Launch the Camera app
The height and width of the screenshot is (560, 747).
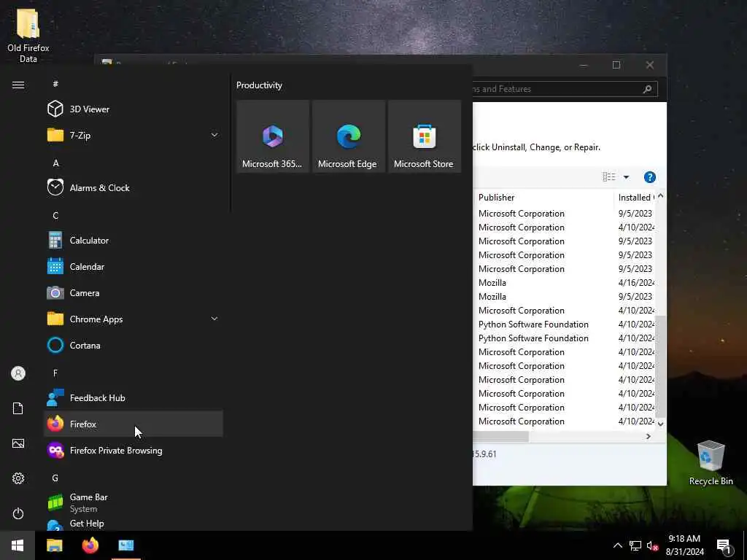click(133, 293)
